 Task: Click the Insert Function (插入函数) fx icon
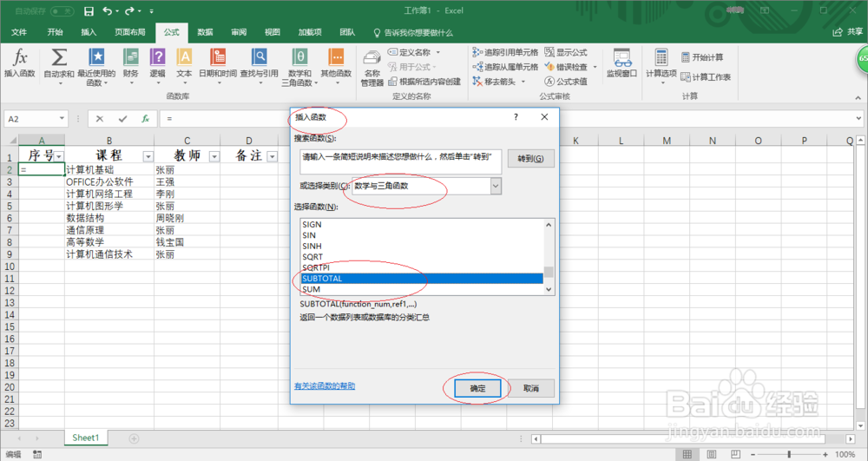click(20, 63)
